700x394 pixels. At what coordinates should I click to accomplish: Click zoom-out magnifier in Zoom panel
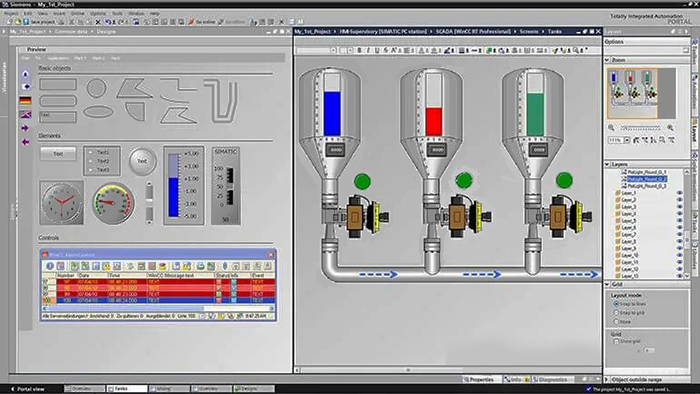611,128
